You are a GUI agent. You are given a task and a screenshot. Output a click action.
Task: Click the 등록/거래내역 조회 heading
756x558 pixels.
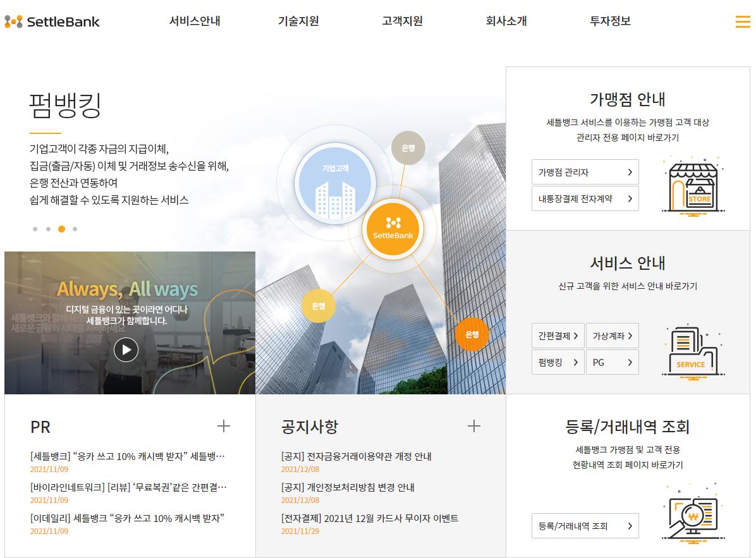click(x=628, y=427)
